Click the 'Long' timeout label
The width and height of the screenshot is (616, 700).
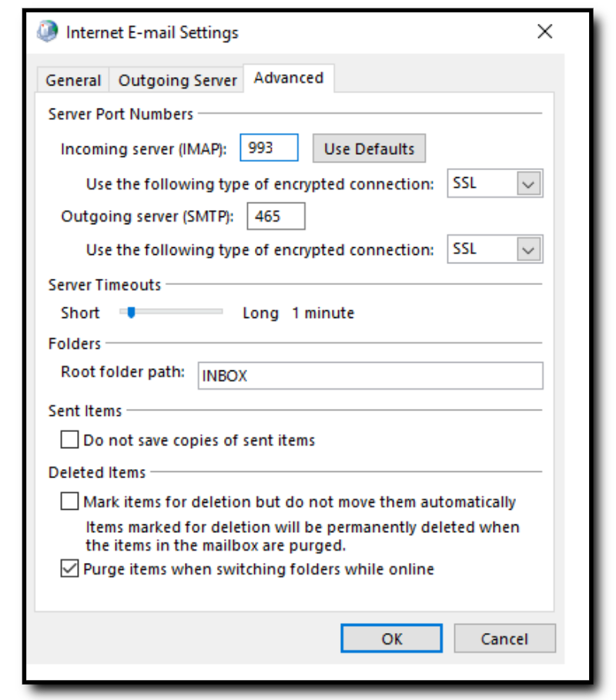[261, 313]
